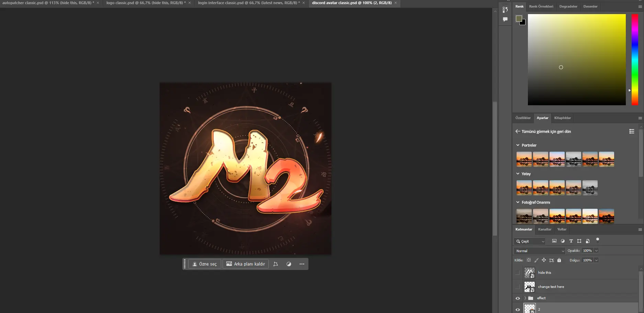The height and width of the screenshot is (313, 644).
Task: Click the lock position move icon
Action: [544, 260]
